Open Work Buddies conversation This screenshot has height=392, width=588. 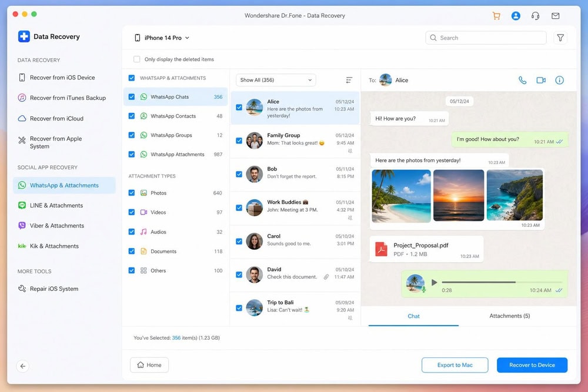295,208
